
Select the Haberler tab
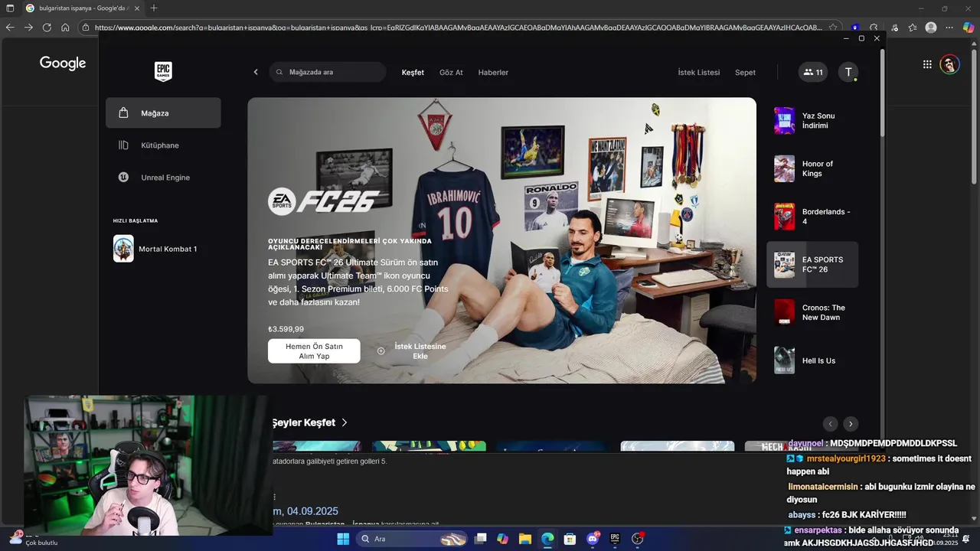[x=493, y=72]
